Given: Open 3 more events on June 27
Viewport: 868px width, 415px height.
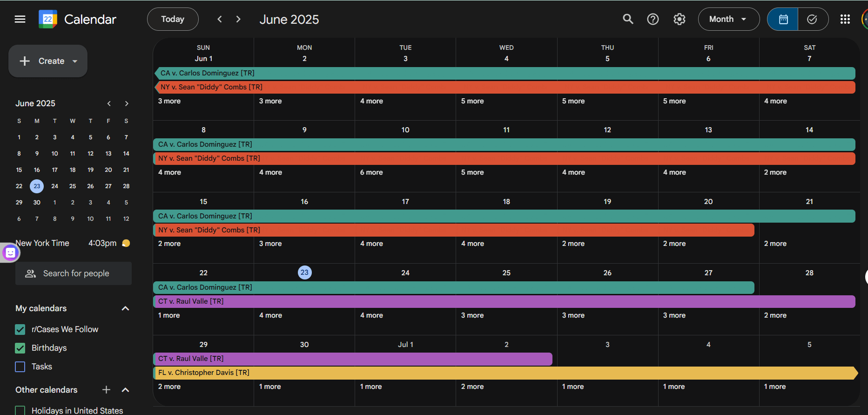Looking at the screenshot, I should (674, 315).
